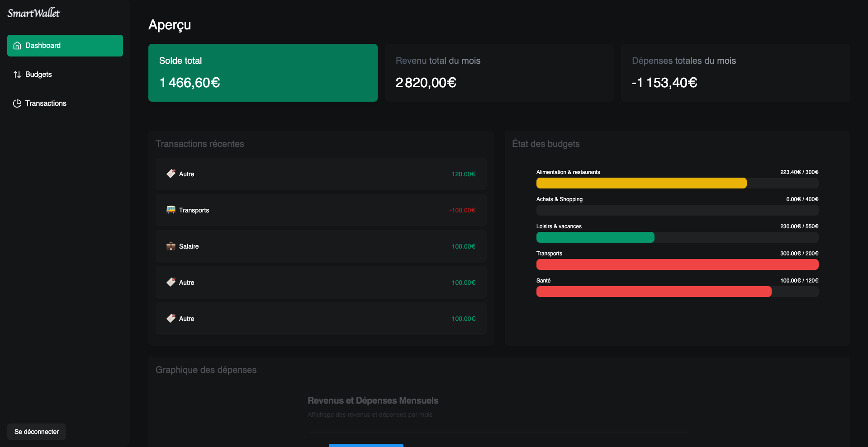The height and width of the screenshot is (447, 868).
Task: Click the Transactions récentes heading
Action: [200, 144]
